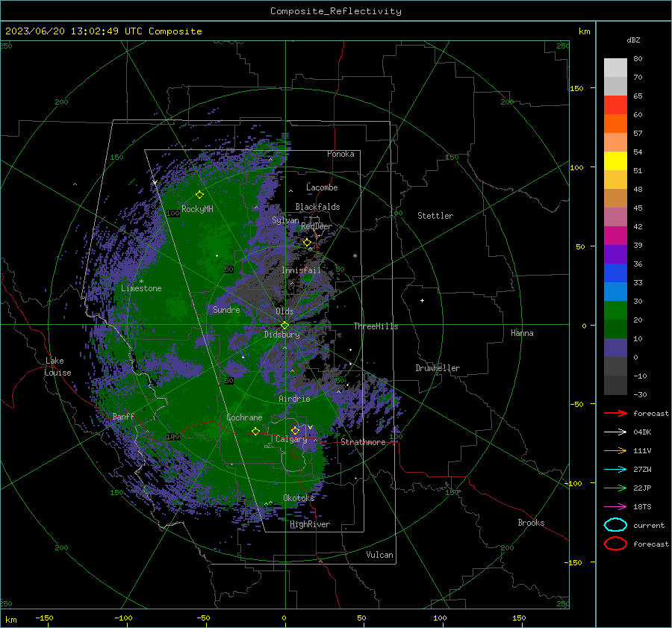This screenshot has width=672, height=628.
Task: Click the red forecast ellipse legend icon
Action: coord(615,544)
